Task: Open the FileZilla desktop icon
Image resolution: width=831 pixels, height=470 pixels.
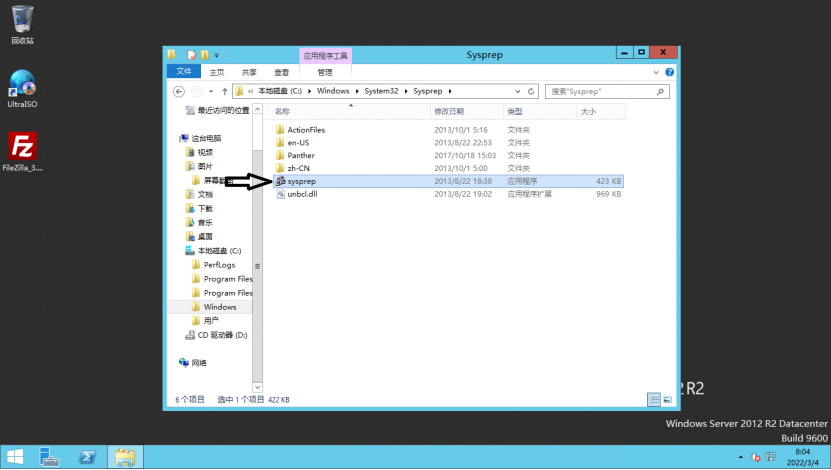Action: (x=22, y=152)
